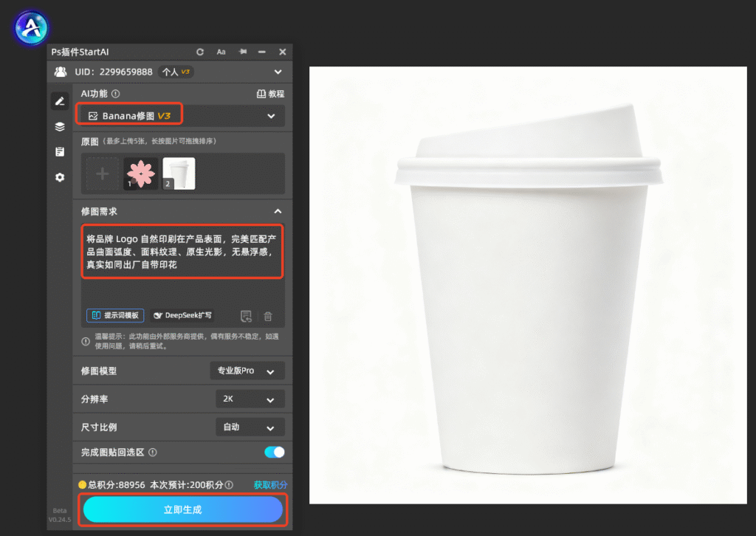The width and height of the screenshot is (756, 536).
Task: Click the user account avatar icon
Action: (61, 72)
